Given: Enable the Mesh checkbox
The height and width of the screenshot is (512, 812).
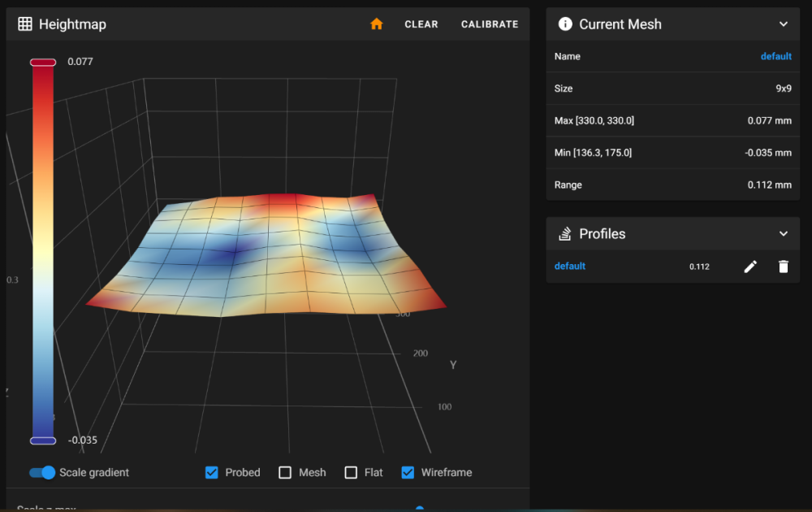Looking at the screenshot, I should tap(285, 473).
